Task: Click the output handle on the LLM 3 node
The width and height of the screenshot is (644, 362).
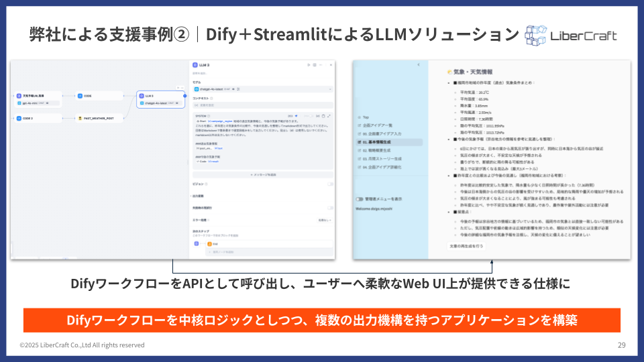Action: pos(185,96)
